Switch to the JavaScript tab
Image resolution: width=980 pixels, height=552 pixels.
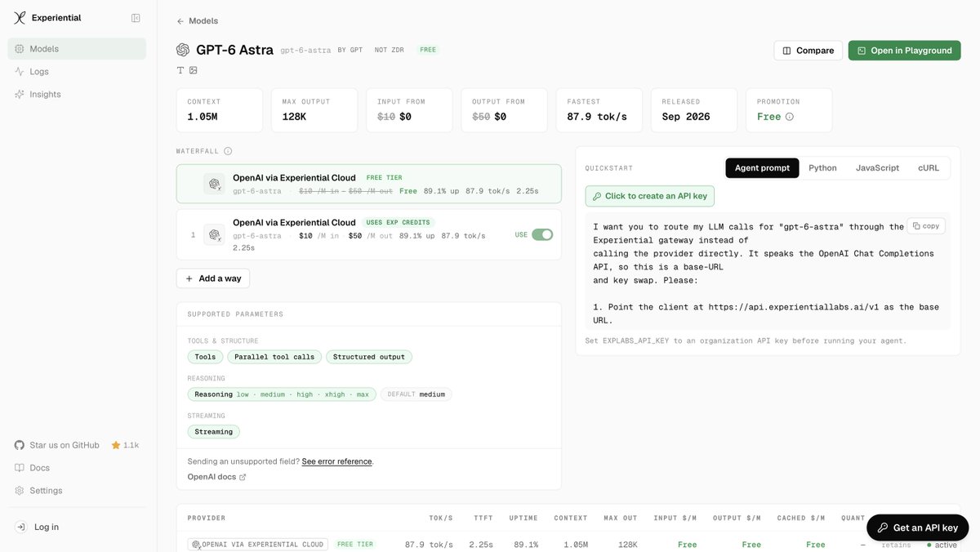877,168
